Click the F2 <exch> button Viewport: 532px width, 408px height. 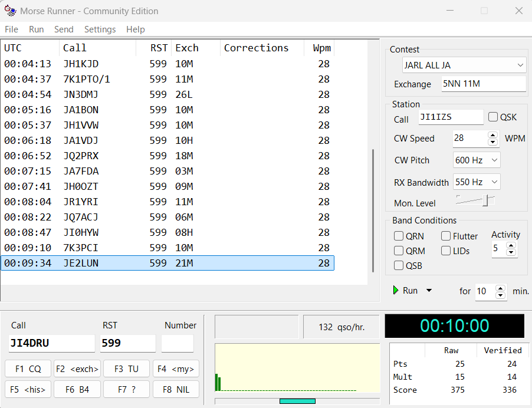pos(77,368)
